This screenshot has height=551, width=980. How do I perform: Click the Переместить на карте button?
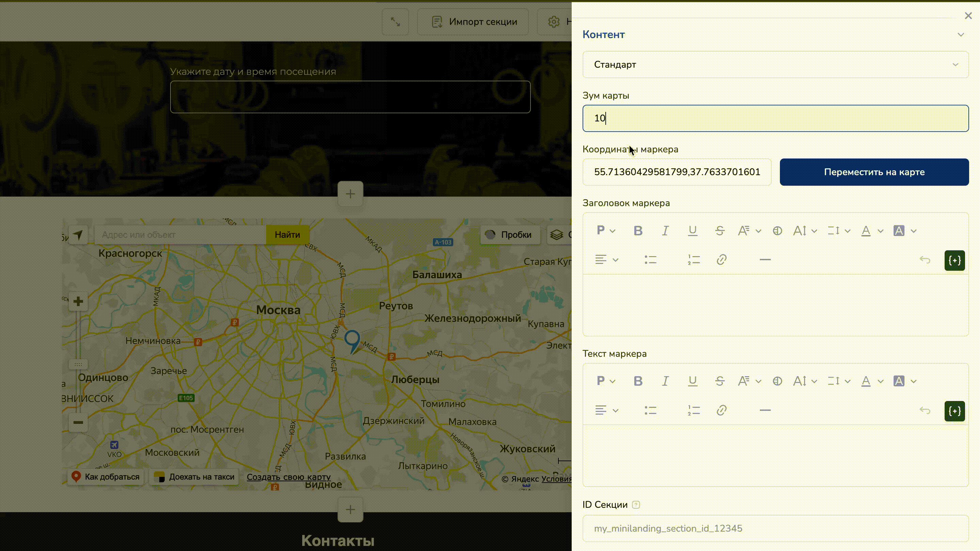pyautogui.click(x=874, y=172)
